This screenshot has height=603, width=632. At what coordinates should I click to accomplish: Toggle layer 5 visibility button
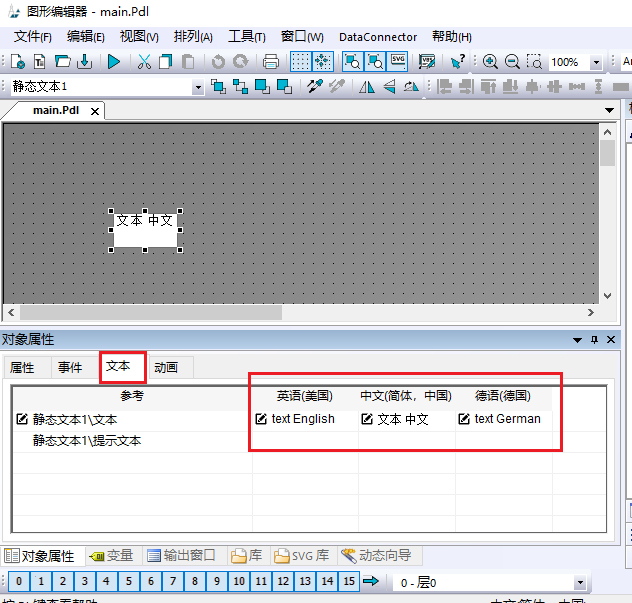point(129,581)
